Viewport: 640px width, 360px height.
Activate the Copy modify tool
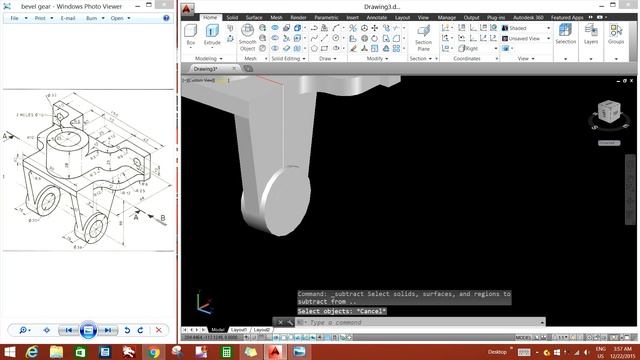pos(386,28)
